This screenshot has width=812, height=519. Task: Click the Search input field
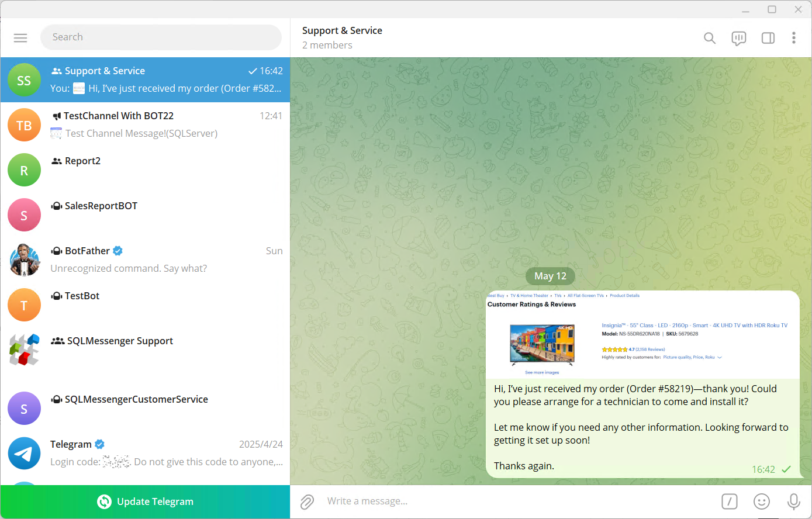point(161,37)
